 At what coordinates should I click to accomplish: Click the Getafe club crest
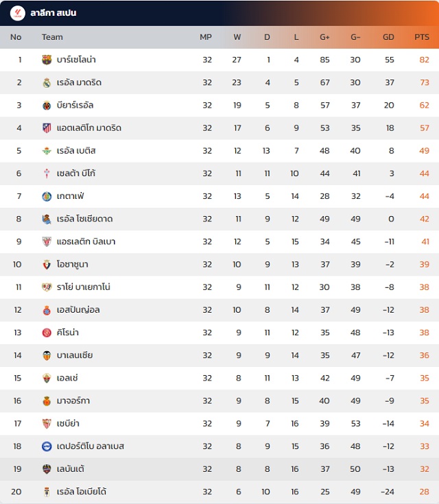47,196
